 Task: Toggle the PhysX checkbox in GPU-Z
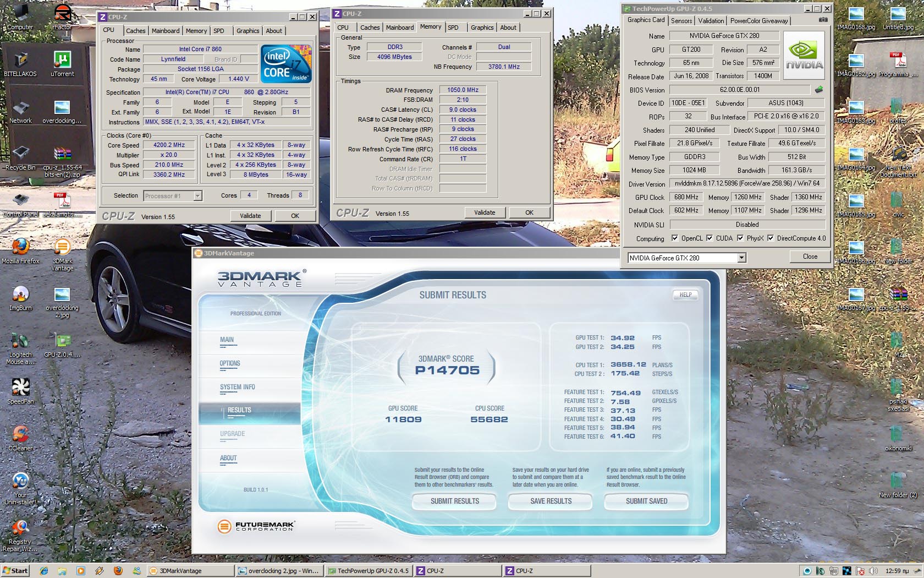click(740, 238)
